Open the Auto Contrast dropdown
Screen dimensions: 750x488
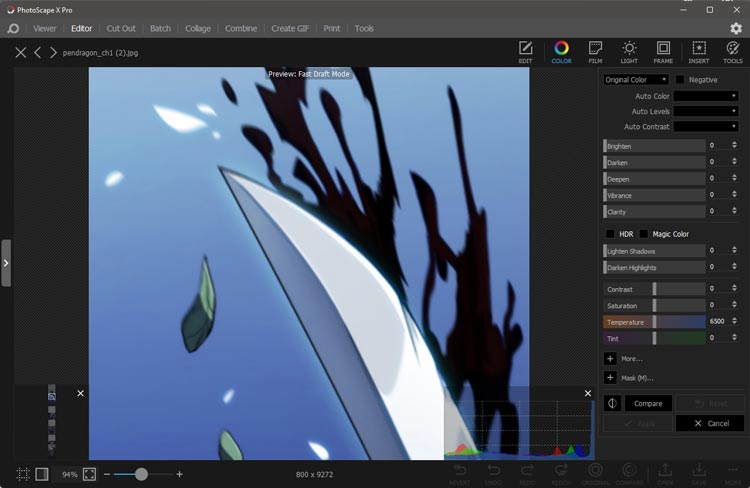coord(706,127)
